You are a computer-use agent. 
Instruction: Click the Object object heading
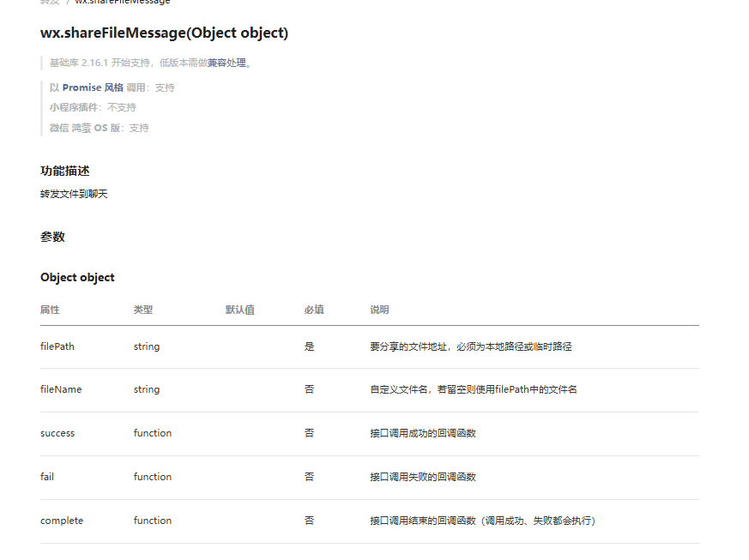(x=77, y=277)
